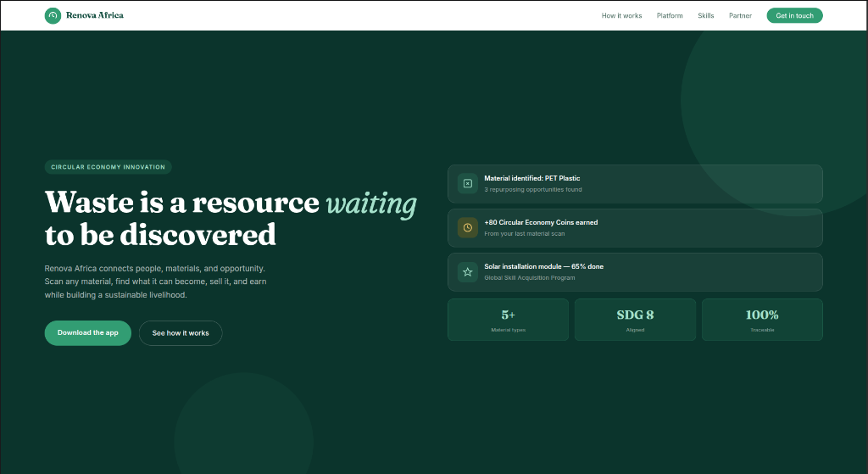Click Global Skill Acquisition Program text

point(530,278)
